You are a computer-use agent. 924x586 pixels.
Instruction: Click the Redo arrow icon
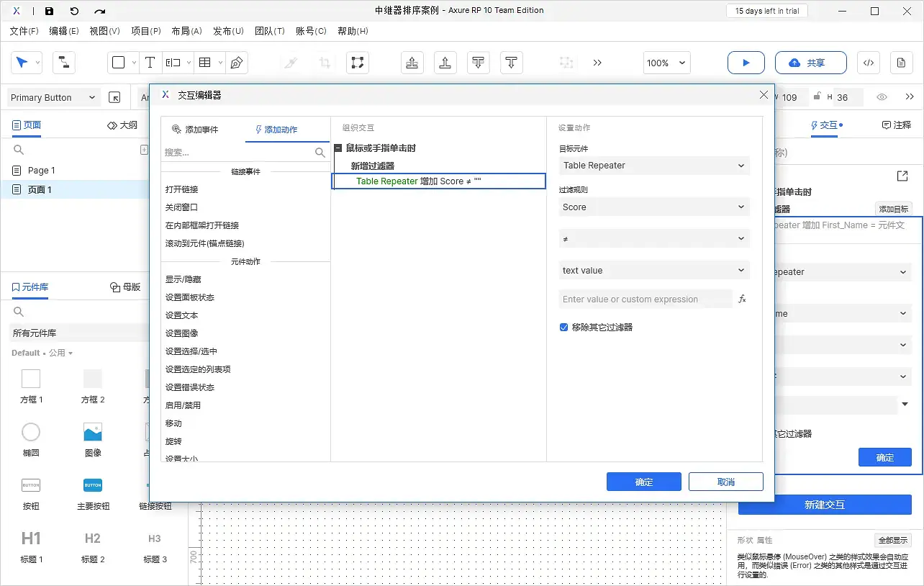click(x=100, y=11)
